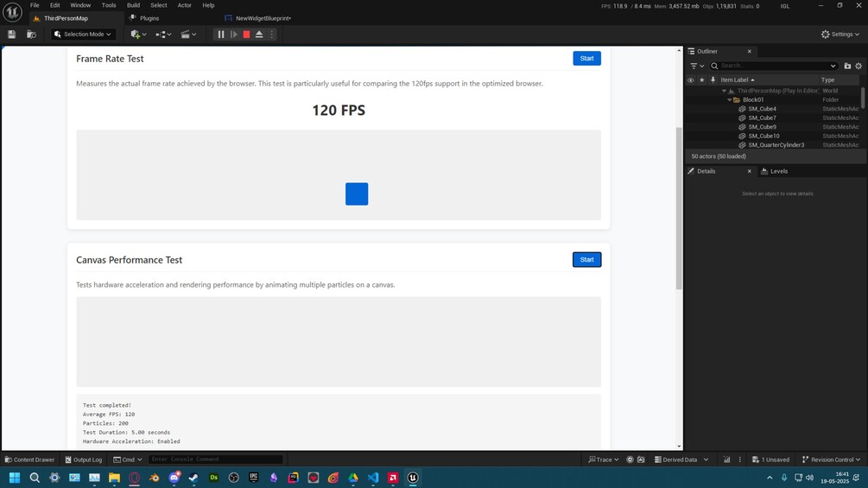The height and width of the screenshot is (488, 868).
Task: Switch to the NewWidgetBlueprint tab
Action: [x=263, y=18]
